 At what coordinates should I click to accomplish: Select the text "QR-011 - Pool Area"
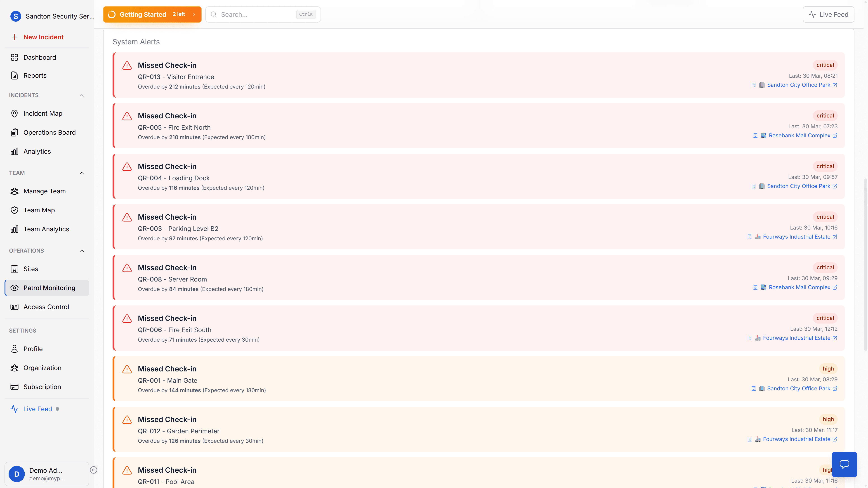[166, 482]
